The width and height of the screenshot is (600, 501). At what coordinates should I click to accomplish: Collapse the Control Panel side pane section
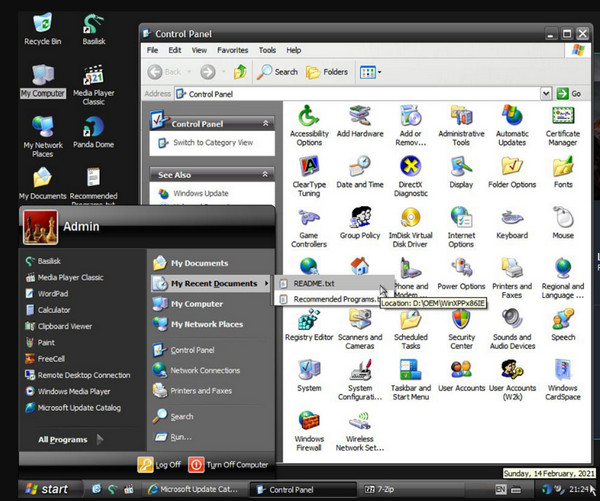(265, 123)
